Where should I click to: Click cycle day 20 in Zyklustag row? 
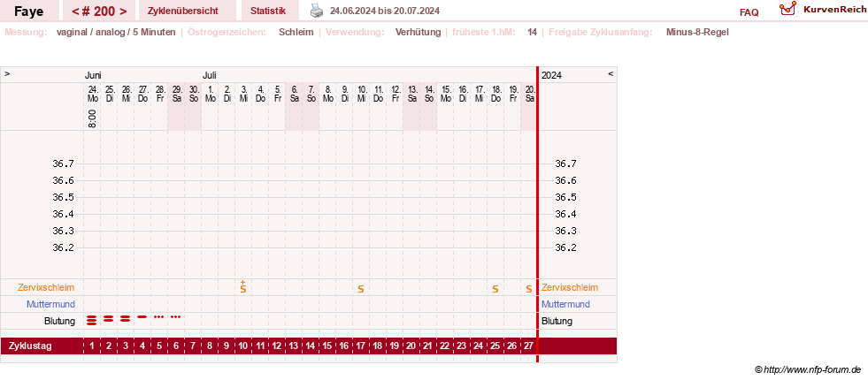click(411, 346)
